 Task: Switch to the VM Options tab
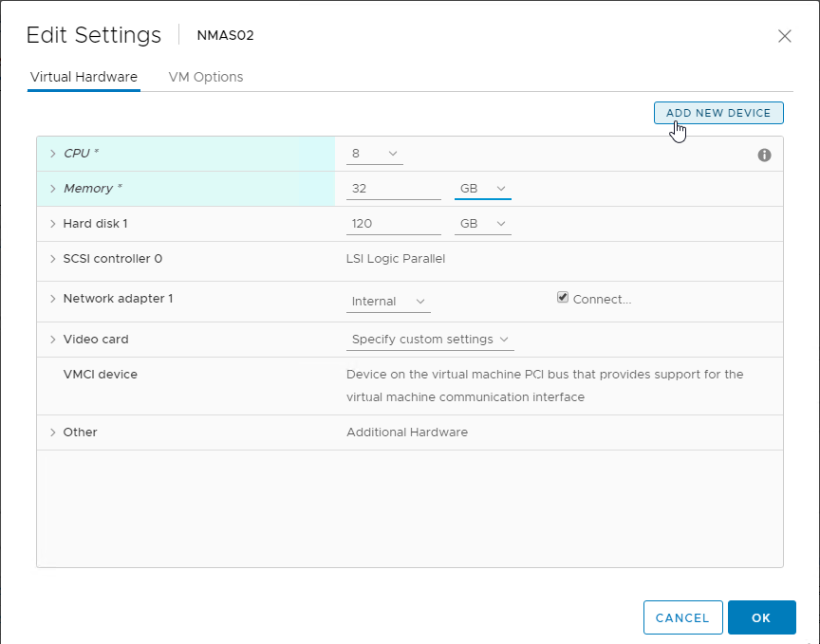206,77
